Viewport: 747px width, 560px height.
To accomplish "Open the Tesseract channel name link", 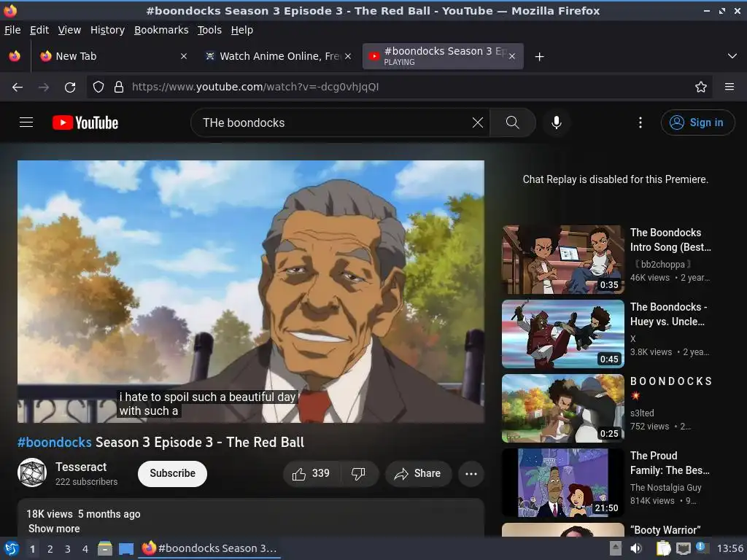I will coord(81,467).
